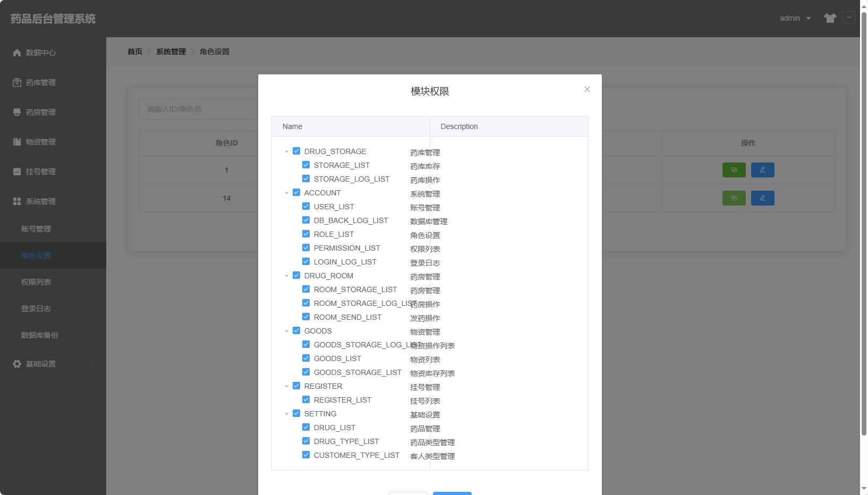Open 权限列表 in the sidebar
868x495 pixels.
53,282
